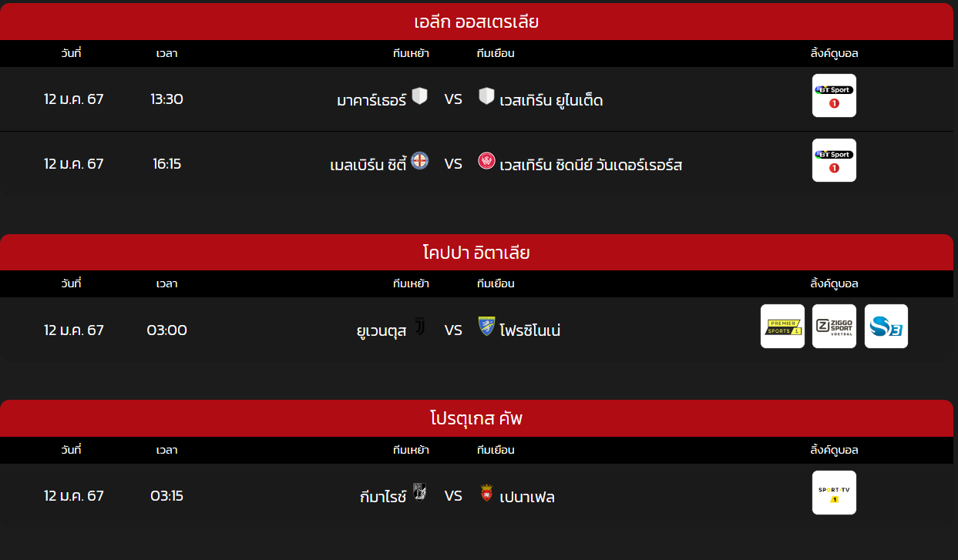
Task: Open Premier Sports 1 stream for Juventus match
Action: click(x=782, y=326)
